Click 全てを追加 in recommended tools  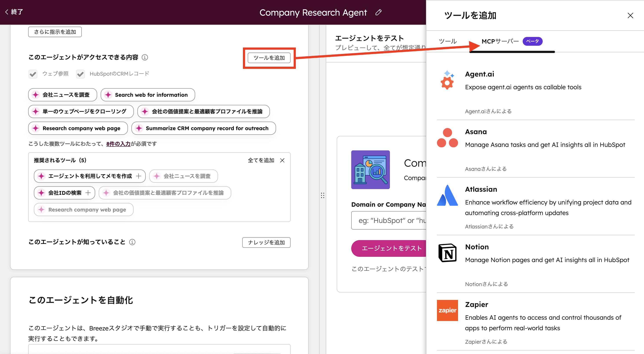coord(261,160)
